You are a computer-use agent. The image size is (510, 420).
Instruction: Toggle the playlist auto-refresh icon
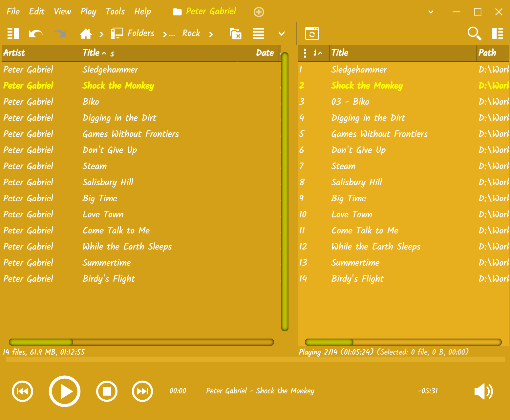pyautogui.click(x=312, y=33)
